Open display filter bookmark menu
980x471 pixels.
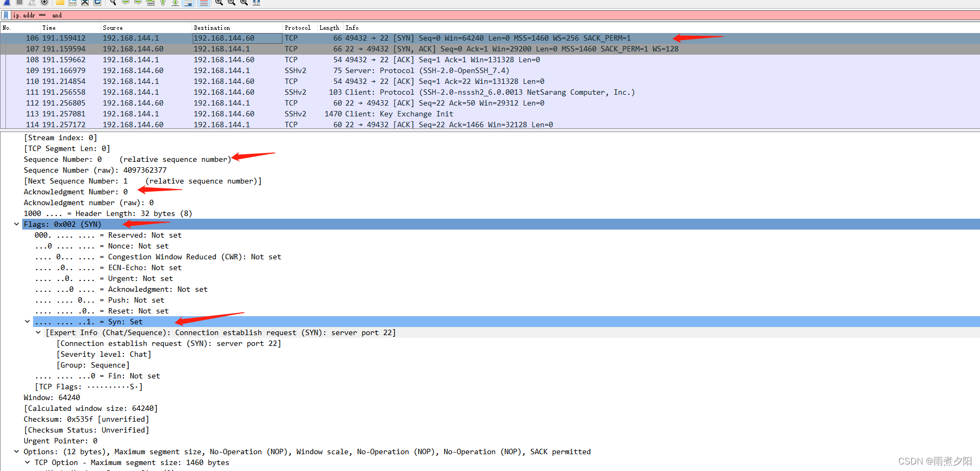tap(6, 15)
